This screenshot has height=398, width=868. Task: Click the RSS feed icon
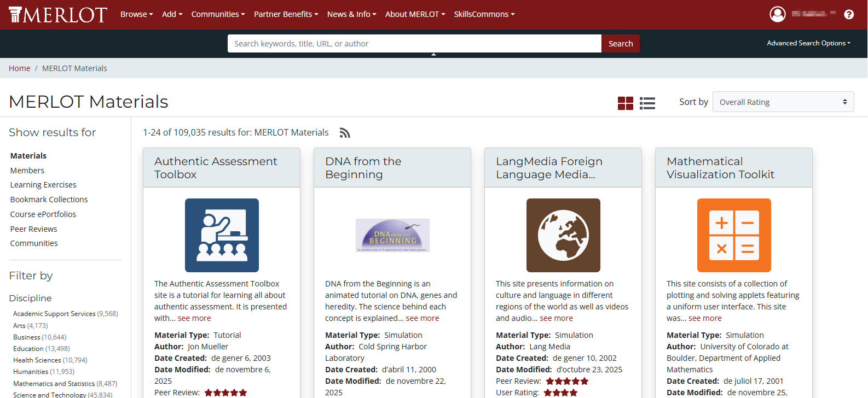pyautogui.click(x=345, y=133)
